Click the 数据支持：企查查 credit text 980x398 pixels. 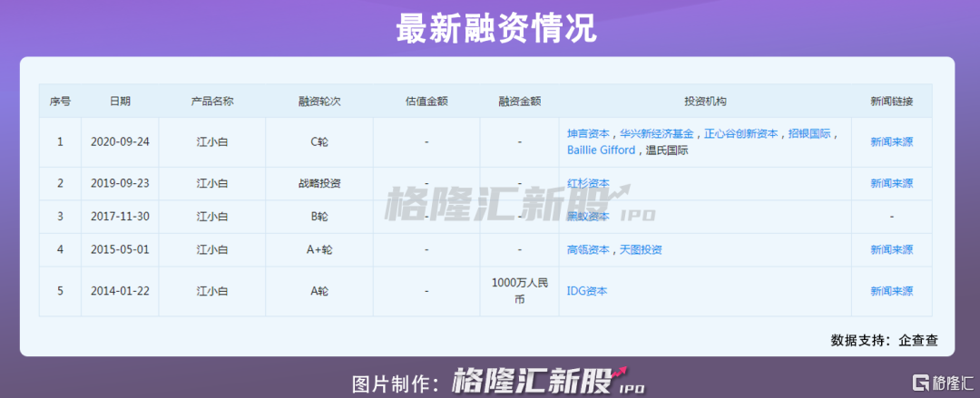(884, 340)
